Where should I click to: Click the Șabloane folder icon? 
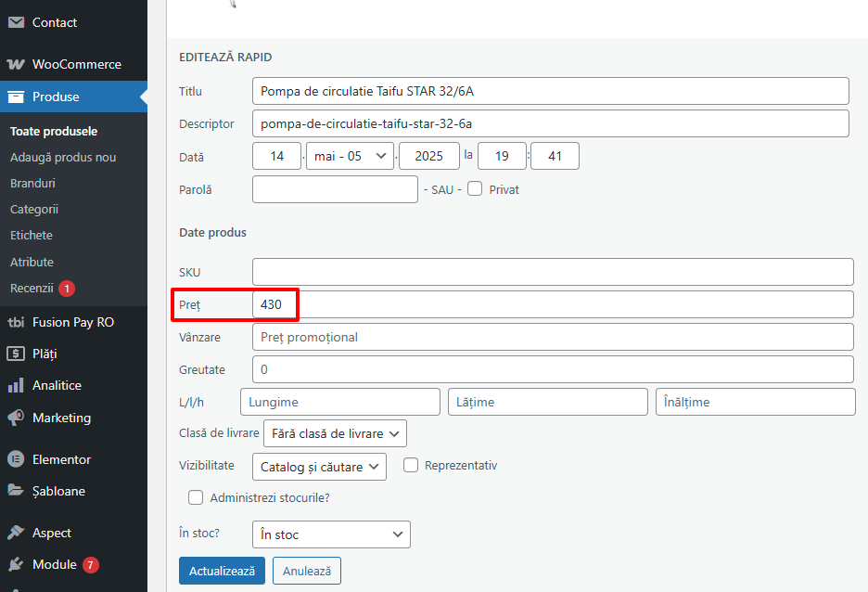point(16,491)
